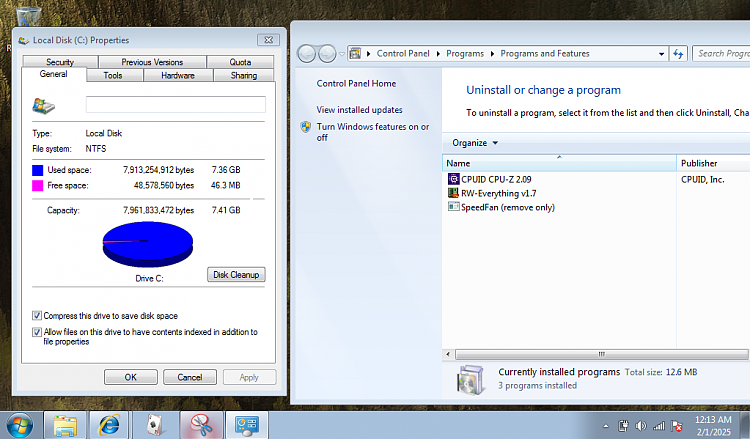Click the Forward navigation arrow in Programs and Features
This screenshot has width=750, height=439.
(x=327, y=54)
